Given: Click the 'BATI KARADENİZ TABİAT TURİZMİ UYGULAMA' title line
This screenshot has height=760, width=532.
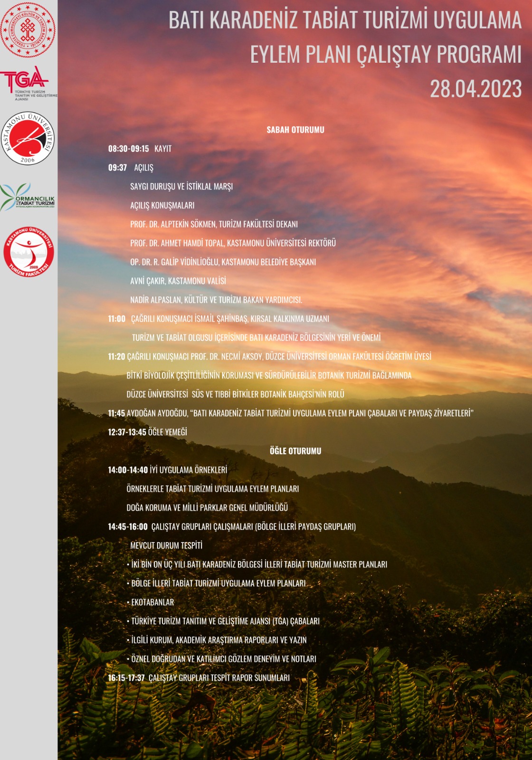Looking at the screenshot, I should (345, 20).
